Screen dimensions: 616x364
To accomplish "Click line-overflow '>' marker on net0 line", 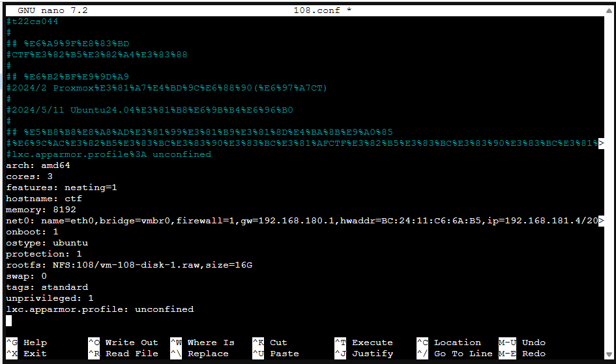I will 601,221.
